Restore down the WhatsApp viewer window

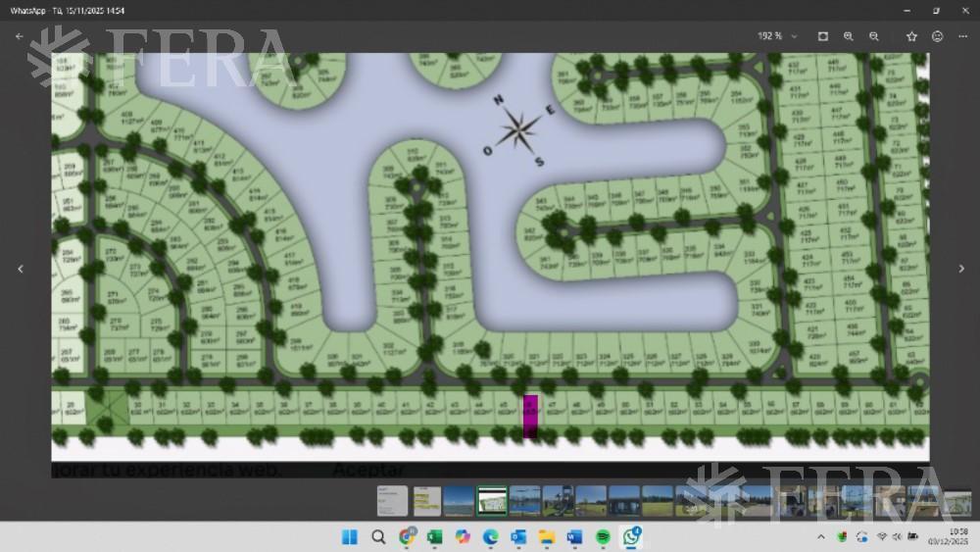(x=936, y=11)
